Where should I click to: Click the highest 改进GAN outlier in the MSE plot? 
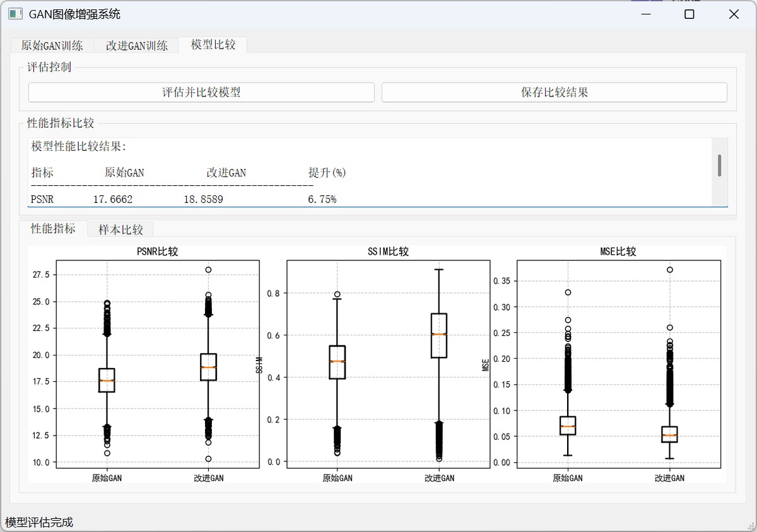tap(670, 270)
